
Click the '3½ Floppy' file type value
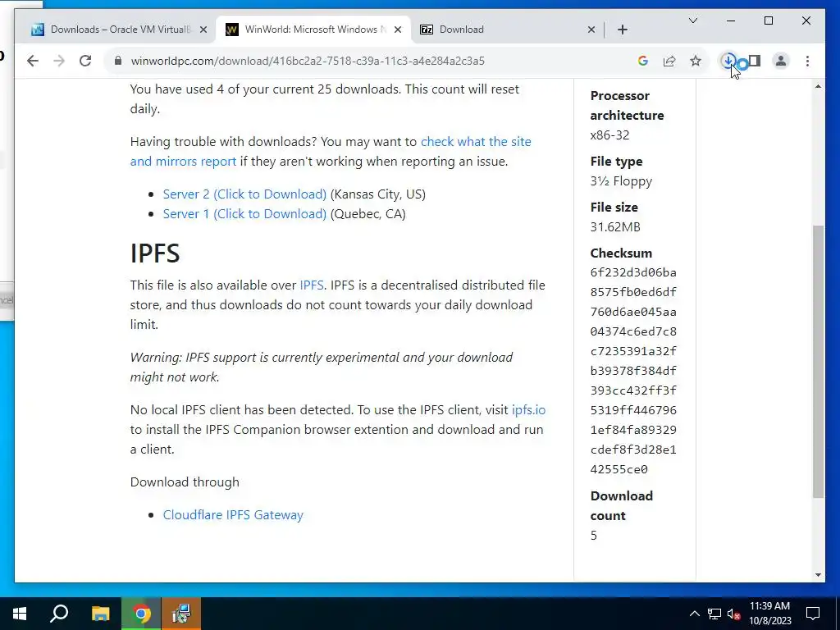(x=621, y=181)
